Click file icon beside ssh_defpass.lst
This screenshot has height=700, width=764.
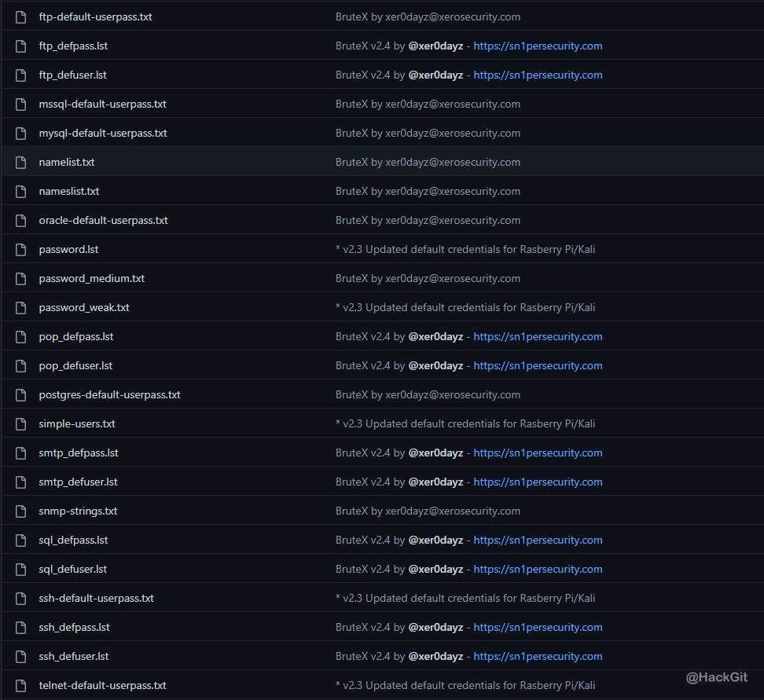21,628
